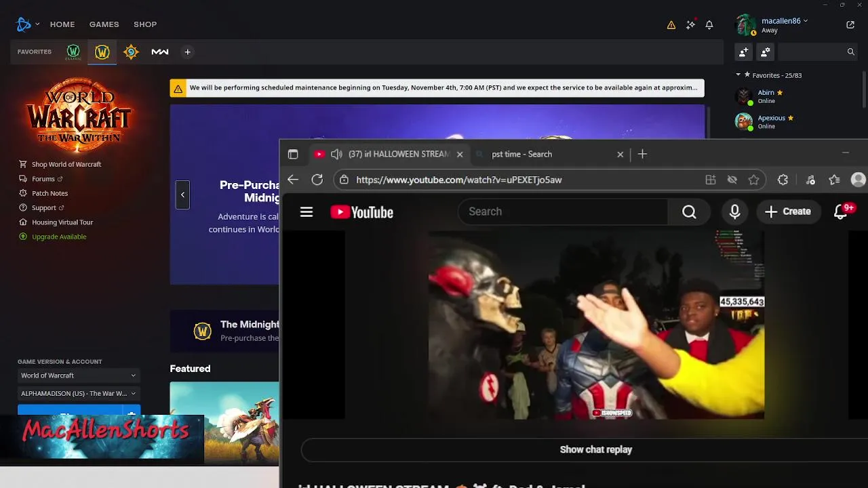Open the SHOP tab in Battle.net

(145, 24)
